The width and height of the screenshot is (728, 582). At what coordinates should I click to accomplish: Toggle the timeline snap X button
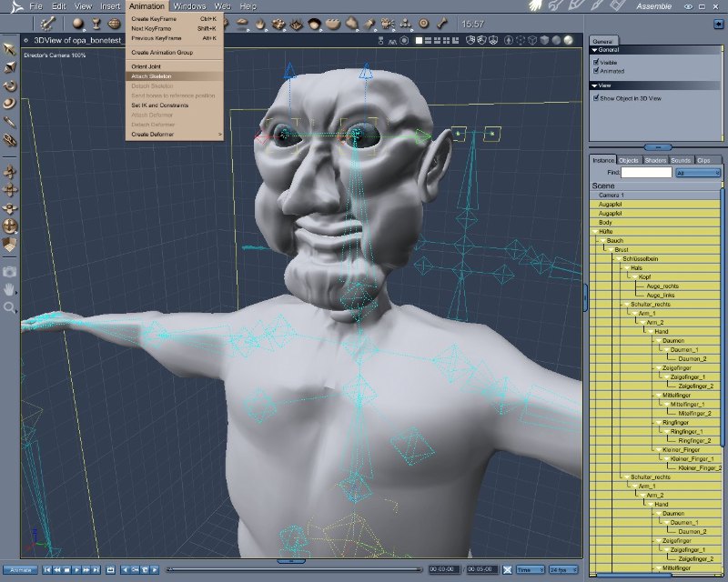(x=508, y=569)
